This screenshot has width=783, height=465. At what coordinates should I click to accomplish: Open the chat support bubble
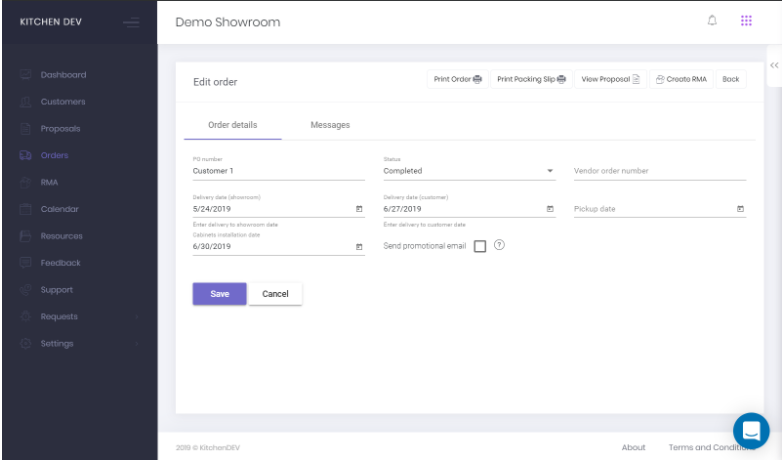point(751,430)
